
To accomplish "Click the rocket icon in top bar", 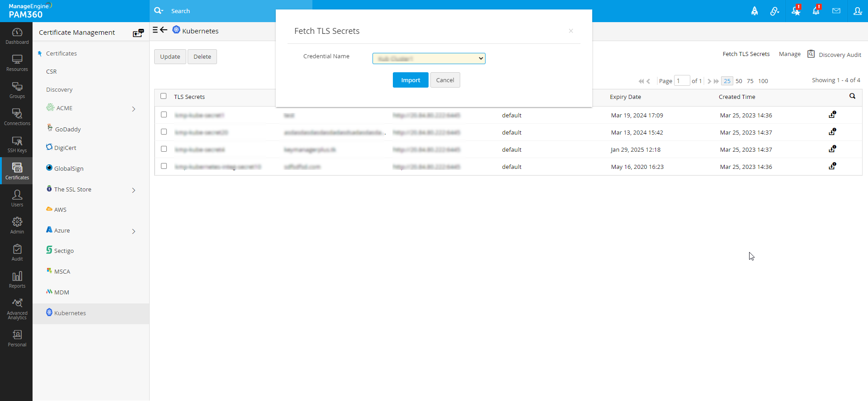I will pyautogui.click(x=755, y=11).
